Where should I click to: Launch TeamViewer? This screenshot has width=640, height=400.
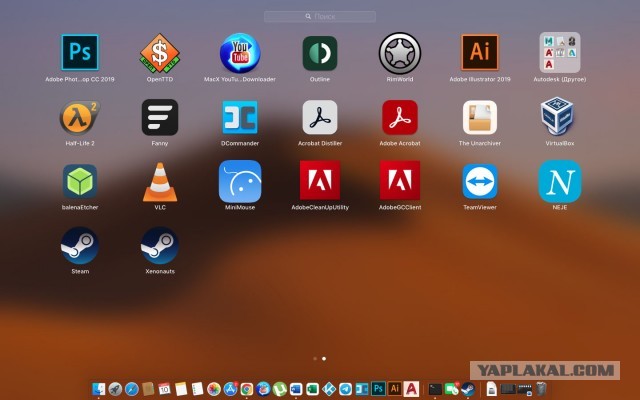(480, 181)
